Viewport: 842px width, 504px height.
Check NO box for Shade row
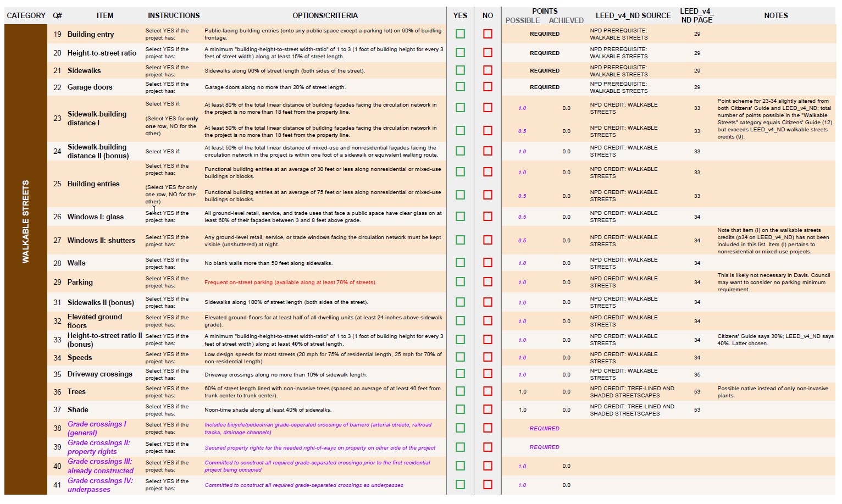[x=488, y=409]
